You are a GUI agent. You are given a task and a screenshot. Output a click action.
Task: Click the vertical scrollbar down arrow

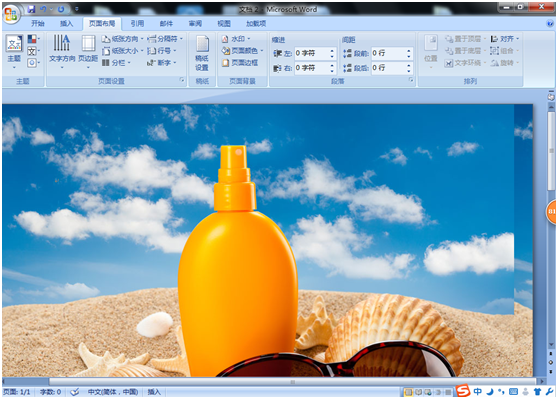tap(551, 345)
